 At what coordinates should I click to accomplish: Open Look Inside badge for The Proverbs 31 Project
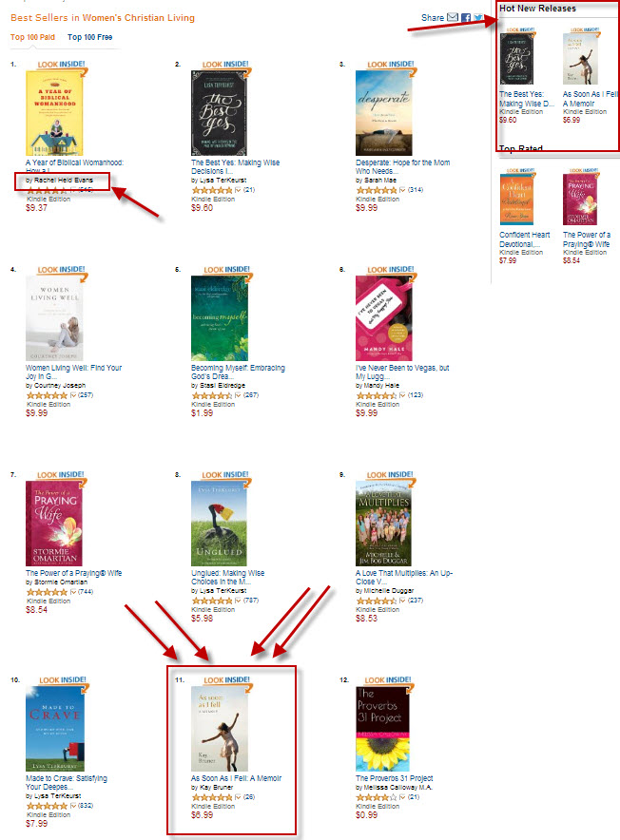pyautogui.click(x=388, y=679)
